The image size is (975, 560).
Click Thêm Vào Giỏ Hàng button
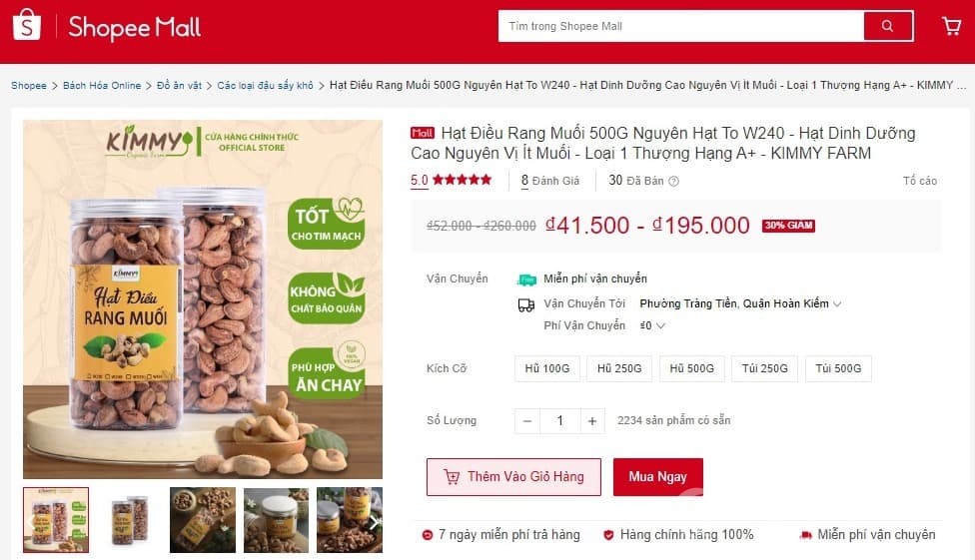coord(513,477)
